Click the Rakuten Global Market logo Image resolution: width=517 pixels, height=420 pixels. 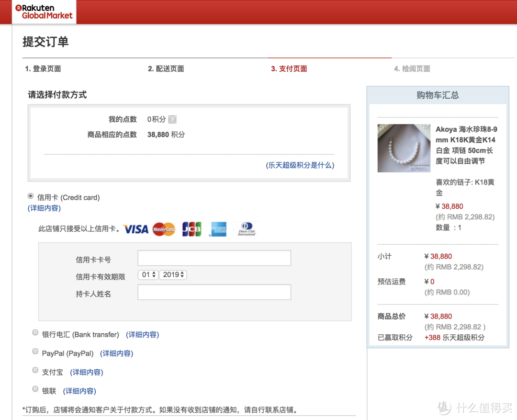click(44, 12)
